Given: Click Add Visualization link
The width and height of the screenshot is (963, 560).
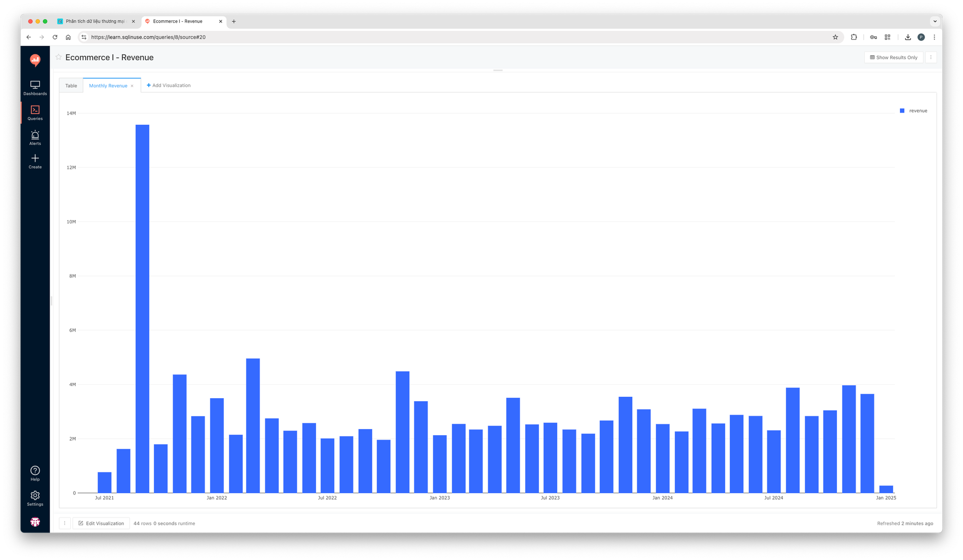Looking at the screenshot, I should (x=169, y=85).
